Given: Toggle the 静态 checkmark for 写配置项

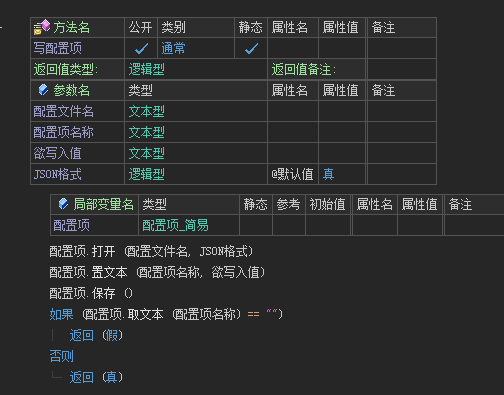Looking at the screenshot, I should (x=251, y=49).
